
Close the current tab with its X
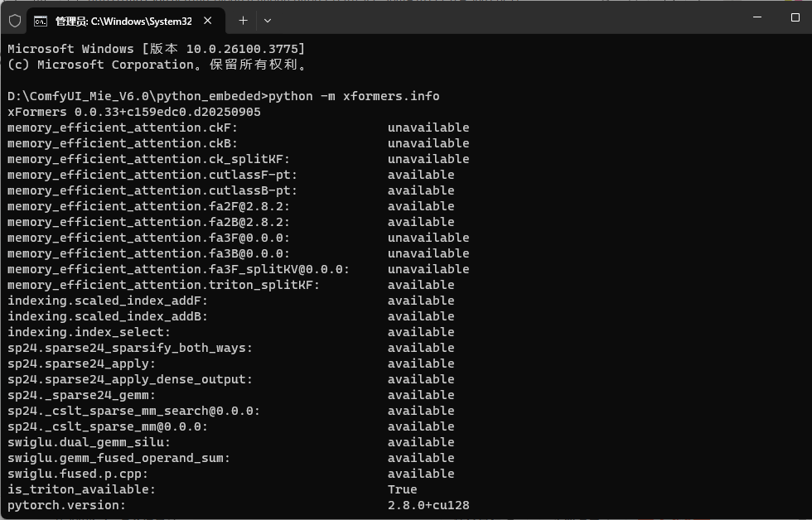[208, 20]
